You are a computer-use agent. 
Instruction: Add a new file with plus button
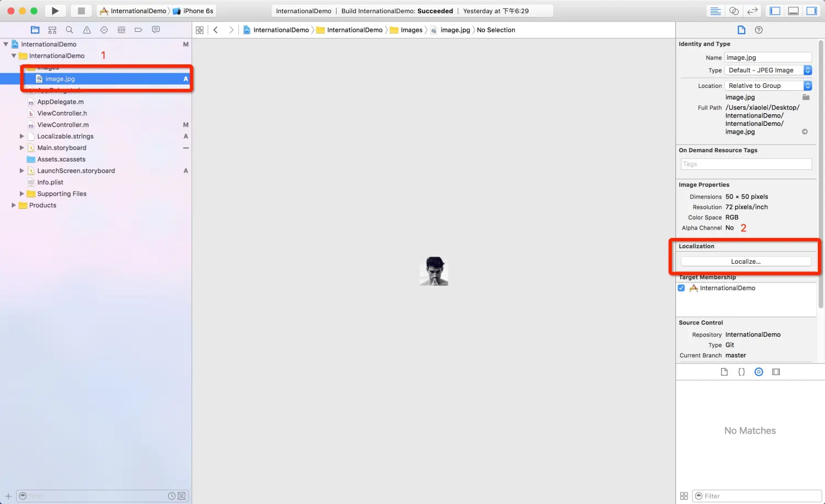[8, 496]
